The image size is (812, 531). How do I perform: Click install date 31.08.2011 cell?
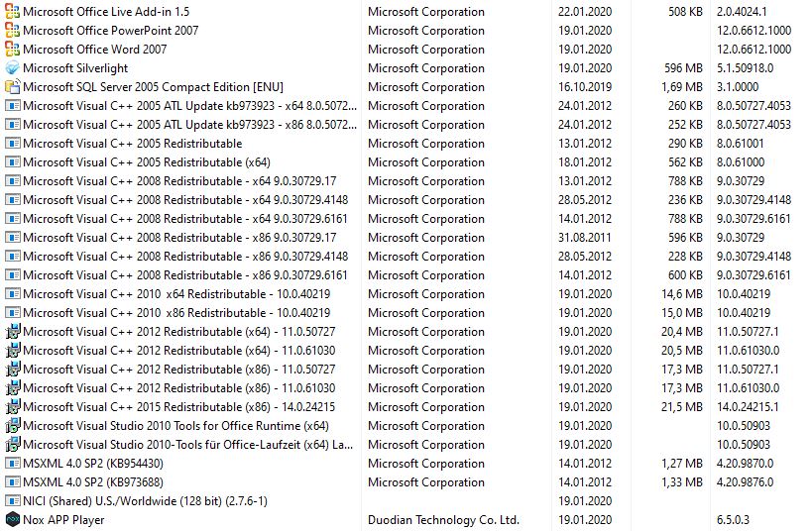point(585,238)
